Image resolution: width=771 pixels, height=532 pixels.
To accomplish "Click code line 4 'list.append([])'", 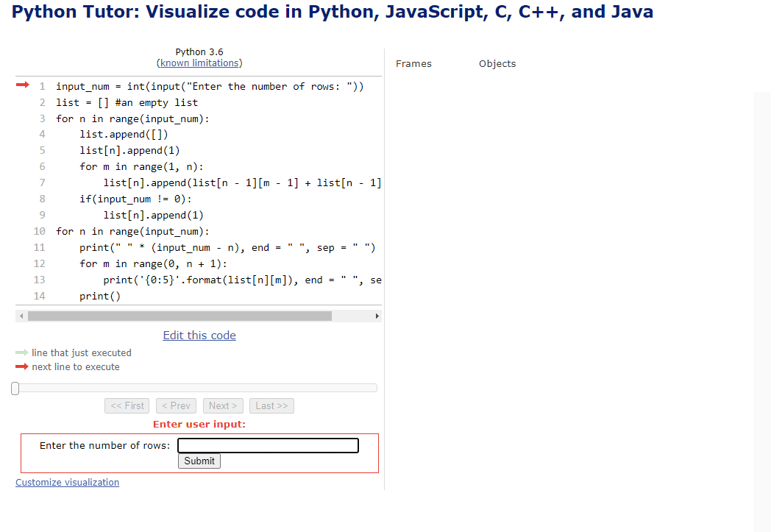I will (124, 134).
